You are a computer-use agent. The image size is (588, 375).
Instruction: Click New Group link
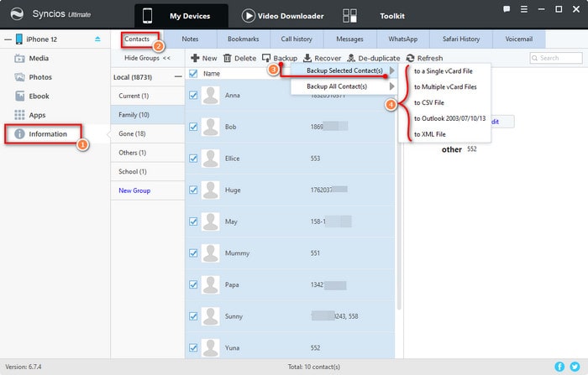pyautogui.click(x=134, y=190)
